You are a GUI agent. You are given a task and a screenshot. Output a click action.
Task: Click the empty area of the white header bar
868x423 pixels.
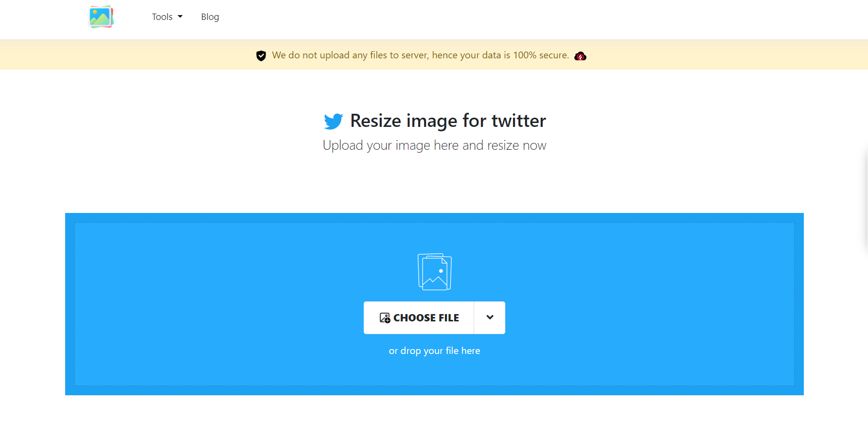(x=535, y=19)
